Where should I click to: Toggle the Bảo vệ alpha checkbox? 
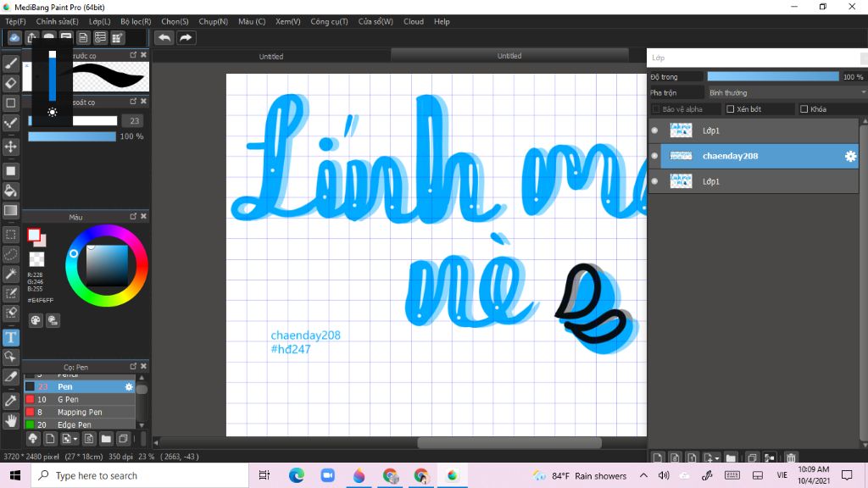[656, 109]
